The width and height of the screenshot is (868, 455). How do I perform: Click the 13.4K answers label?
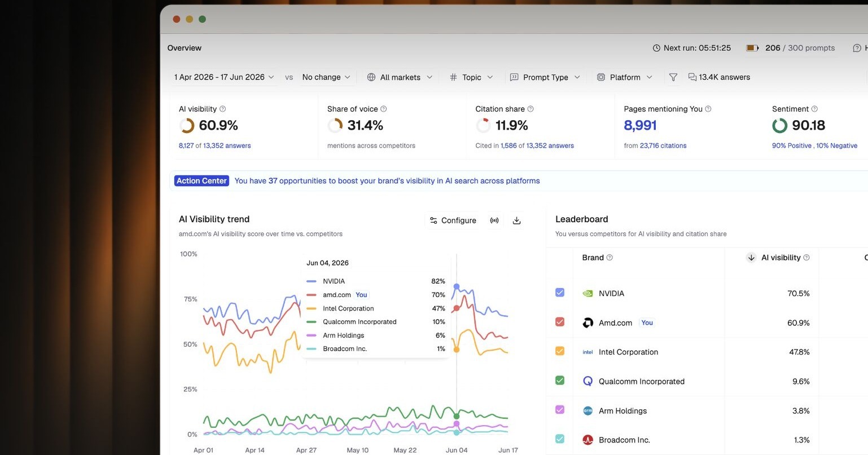click(725, 77)
